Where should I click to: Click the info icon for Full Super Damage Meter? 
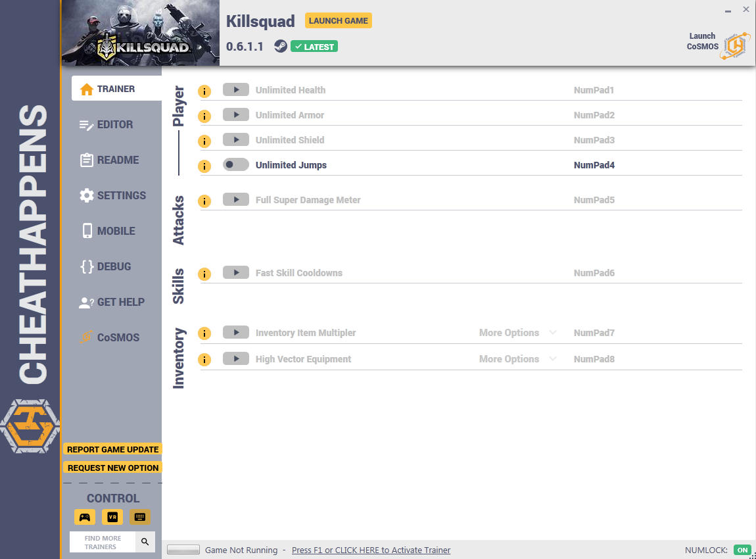coord(204,201)
